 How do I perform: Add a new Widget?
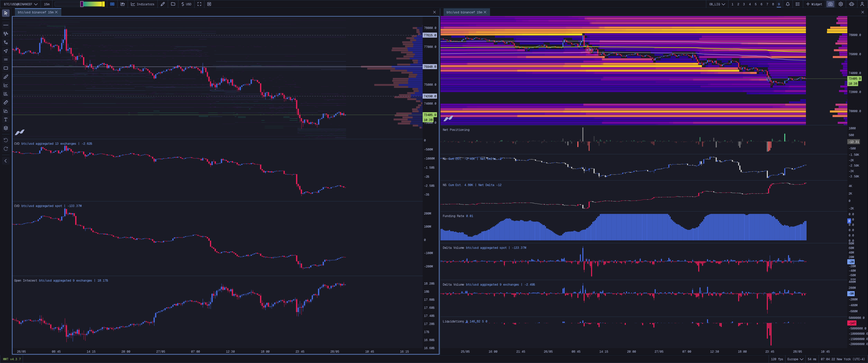point(814,4)
